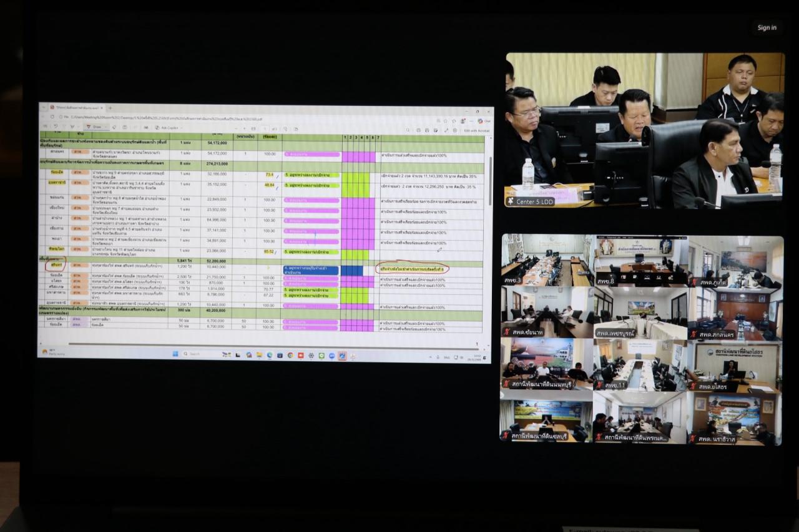Select the Center 5 LDD video

pos(644,130)
